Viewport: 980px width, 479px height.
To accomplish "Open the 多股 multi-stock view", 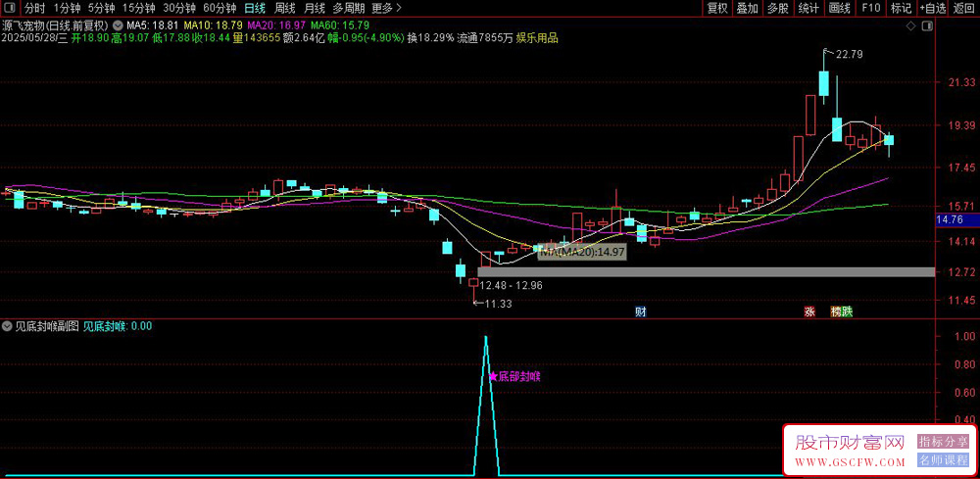I will (x=778, y=8).
